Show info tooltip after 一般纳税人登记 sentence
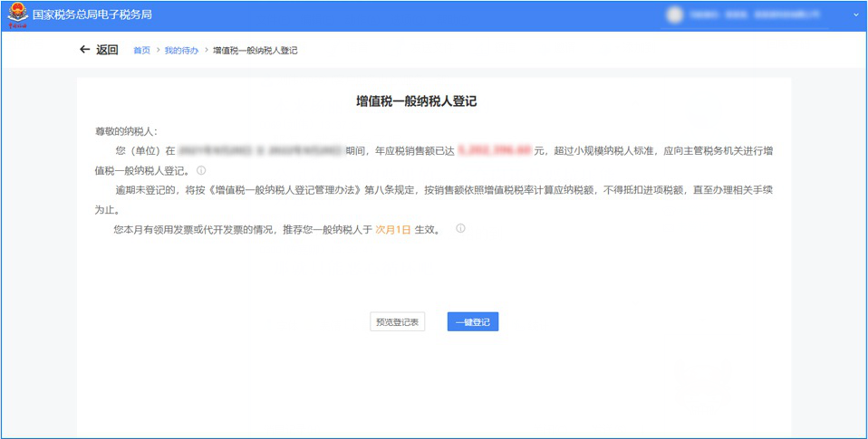 point(201,170)
